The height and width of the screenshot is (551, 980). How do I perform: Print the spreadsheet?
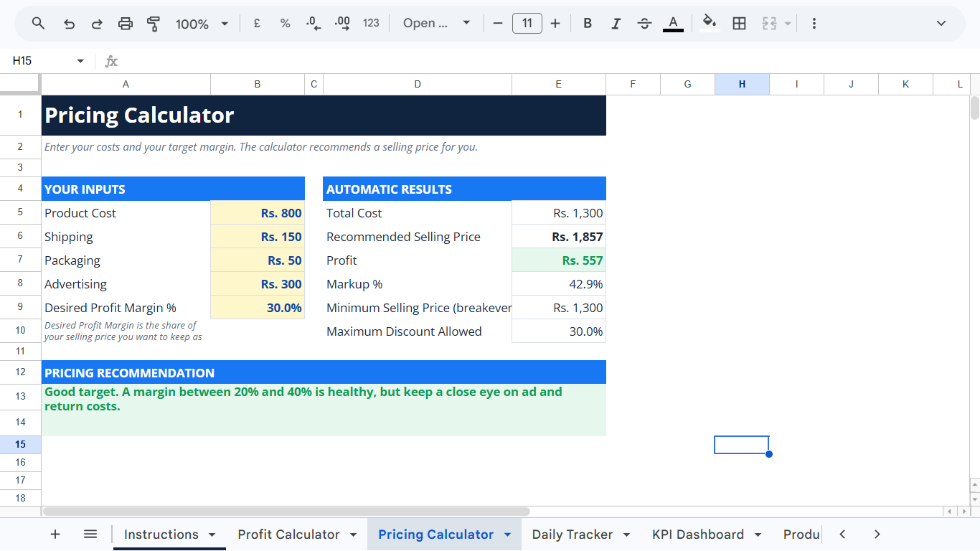(x=126, y=24)
